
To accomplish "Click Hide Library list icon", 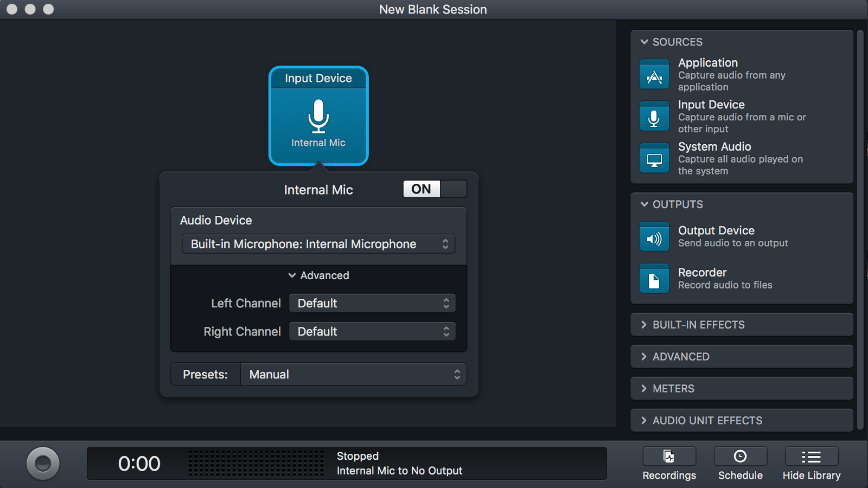I will coord(812,457).
